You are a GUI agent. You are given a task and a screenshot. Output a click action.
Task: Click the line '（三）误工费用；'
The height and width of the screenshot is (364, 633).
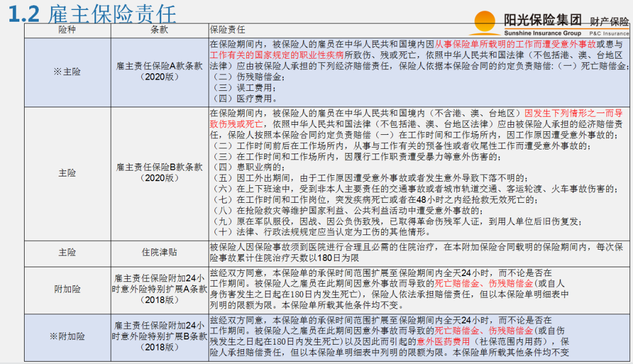pos(243,88)
